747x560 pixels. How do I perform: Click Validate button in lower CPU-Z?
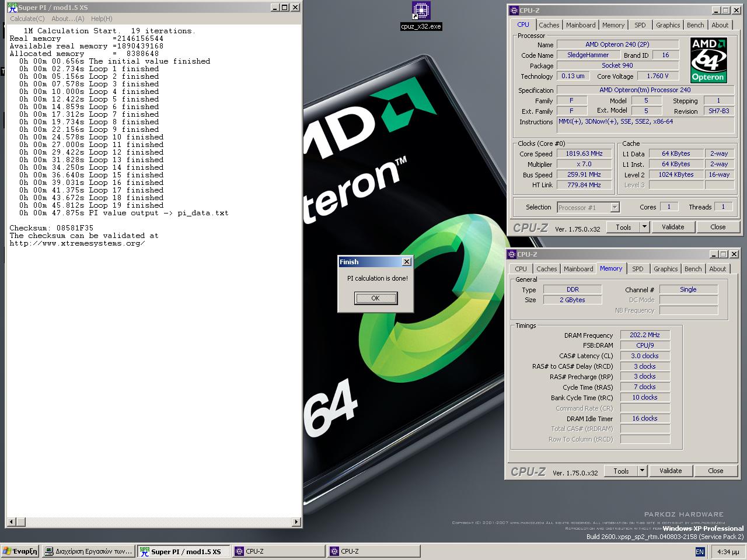point(670,471)
